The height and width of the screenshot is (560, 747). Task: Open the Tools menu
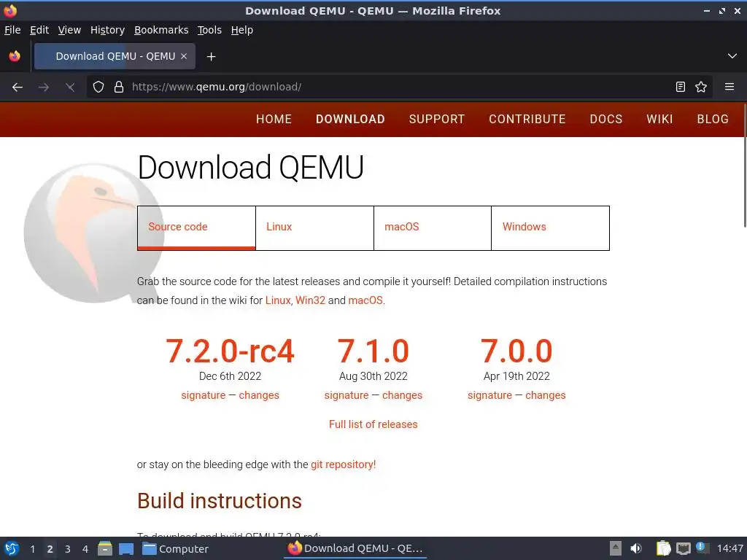coord(209,30)
